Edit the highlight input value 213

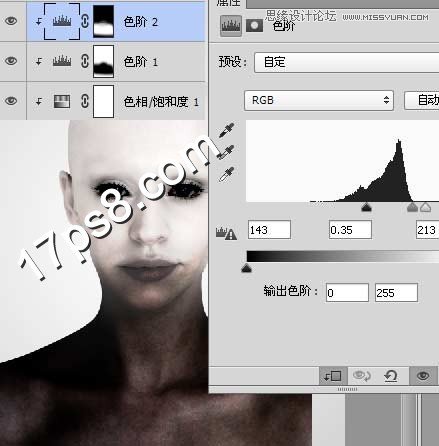[x=428, y=230]
